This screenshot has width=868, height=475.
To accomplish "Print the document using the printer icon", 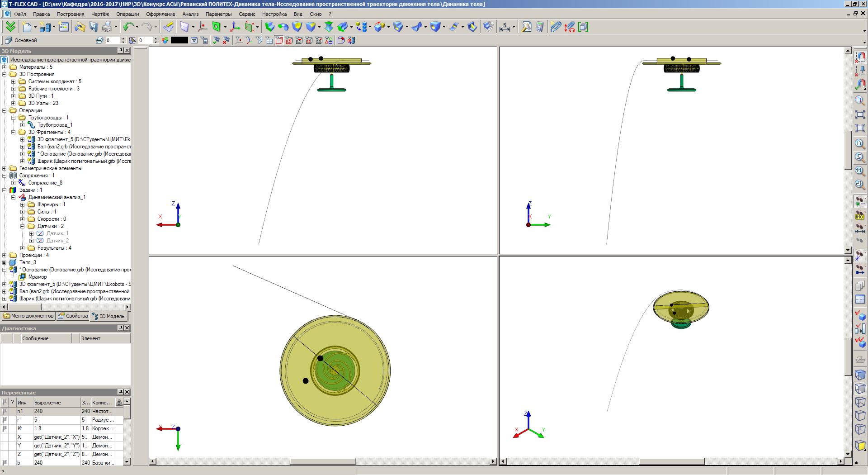I will (107, 27).
